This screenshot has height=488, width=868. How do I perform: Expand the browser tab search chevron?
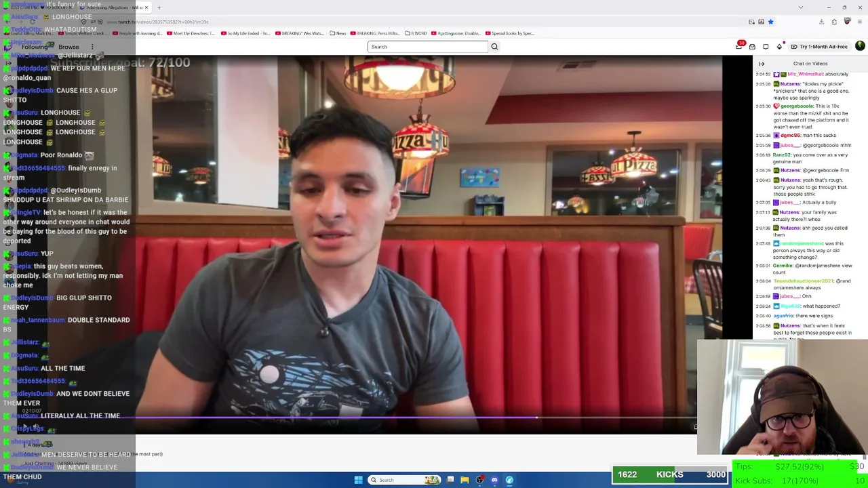pyautogui.click(x=801, y=7)
